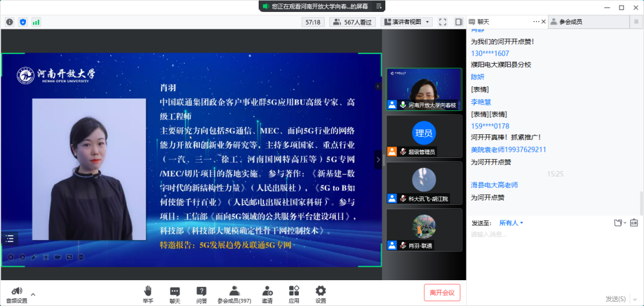Screen dimensions: 644x306
Task: Open the 应用 apps button
Action: (x=293, y=295)
